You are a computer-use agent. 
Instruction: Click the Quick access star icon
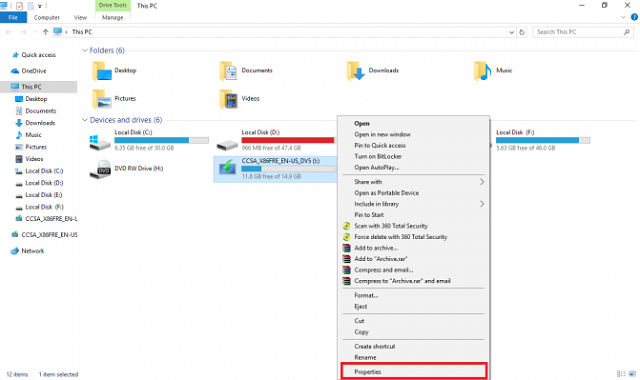point(16,55)
